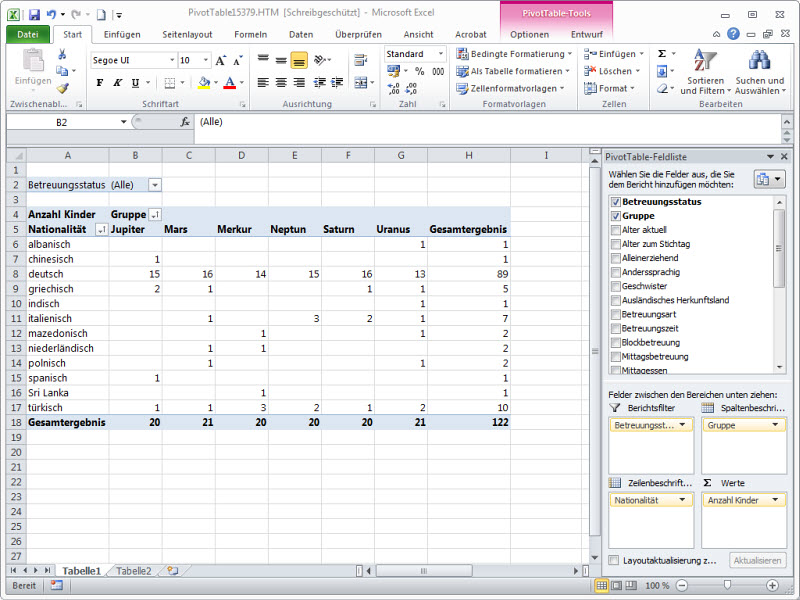Check the Alleinerziehend field
The height and width of the screenshot is (600, 800).
click(616, 258)
